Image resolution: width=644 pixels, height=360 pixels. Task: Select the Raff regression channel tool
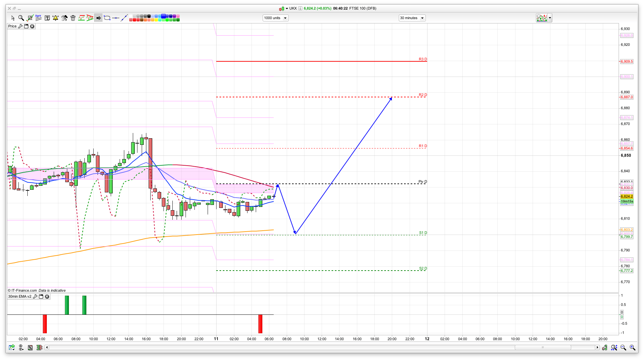coord(38,17)
